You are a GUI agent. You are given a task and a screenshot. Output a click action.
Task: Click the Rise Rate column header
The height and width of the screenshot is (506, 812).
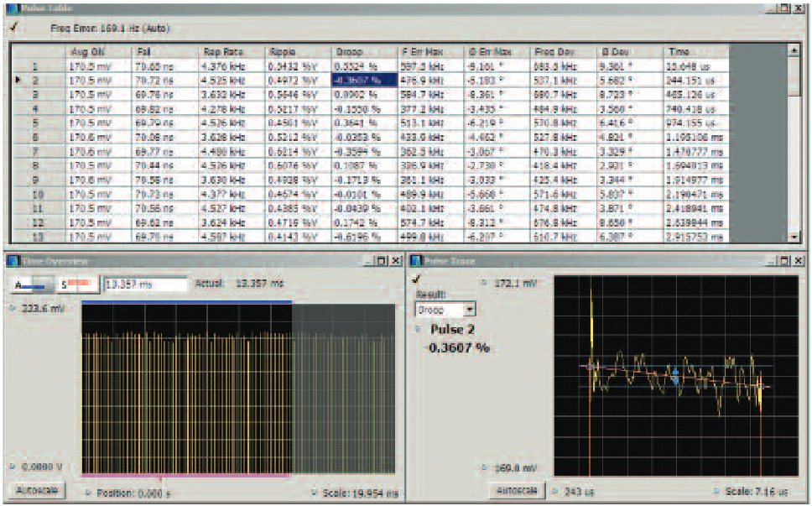222,52
